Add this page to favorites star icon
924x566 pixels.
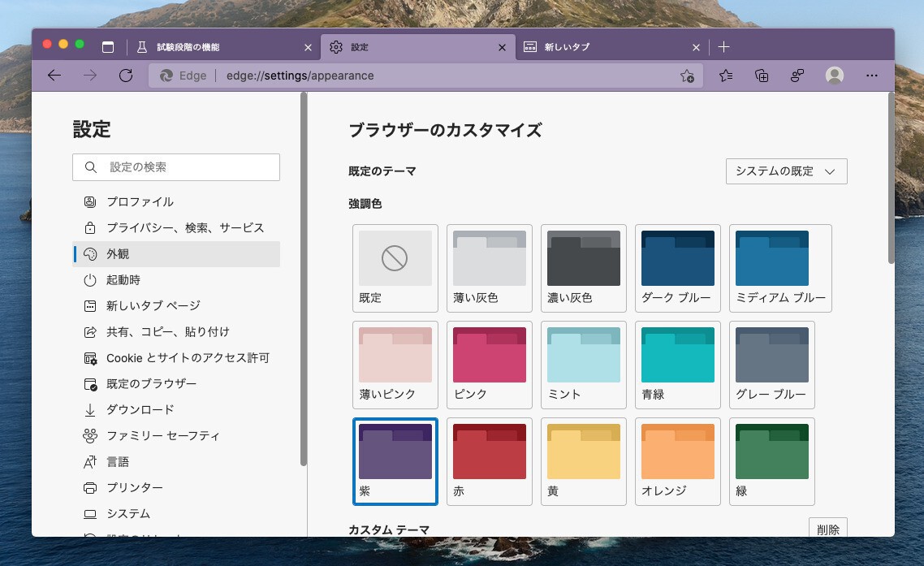click(x=687, y=76)
